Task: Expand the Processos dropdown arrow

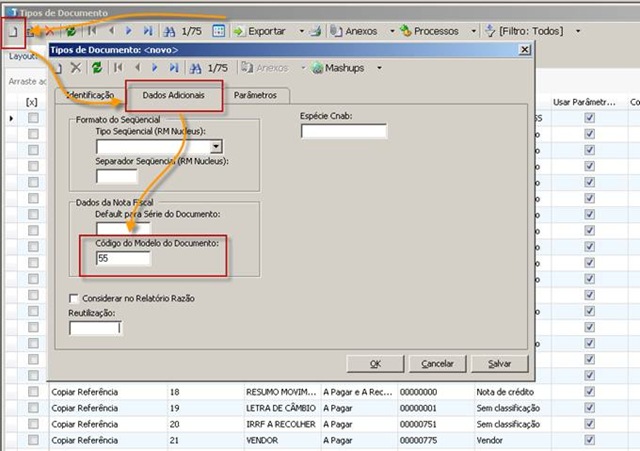Action: click(473, 31)
